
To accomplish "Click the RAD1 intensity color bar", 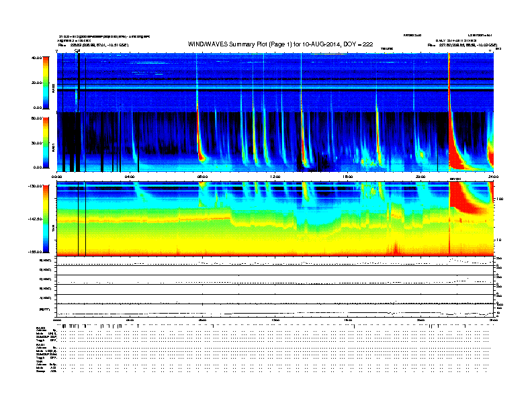I will 46,143.
